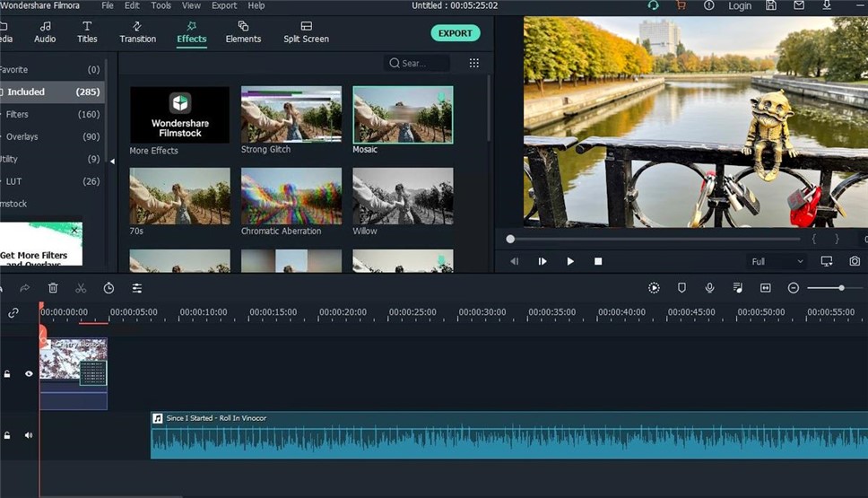This screenshot has height=498, width=868.
Task: Select the Included category
Action: pos(50,92)
